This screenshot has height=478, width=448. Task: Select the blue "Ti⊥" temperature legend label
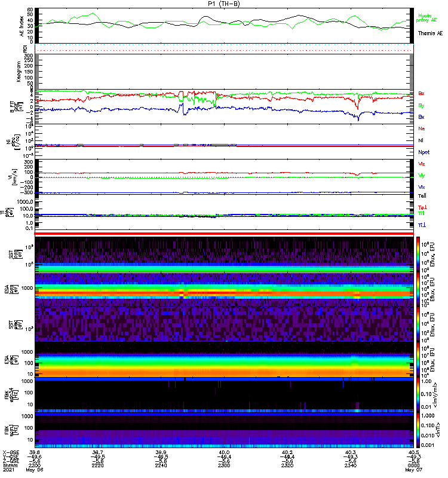pos(422,225)
